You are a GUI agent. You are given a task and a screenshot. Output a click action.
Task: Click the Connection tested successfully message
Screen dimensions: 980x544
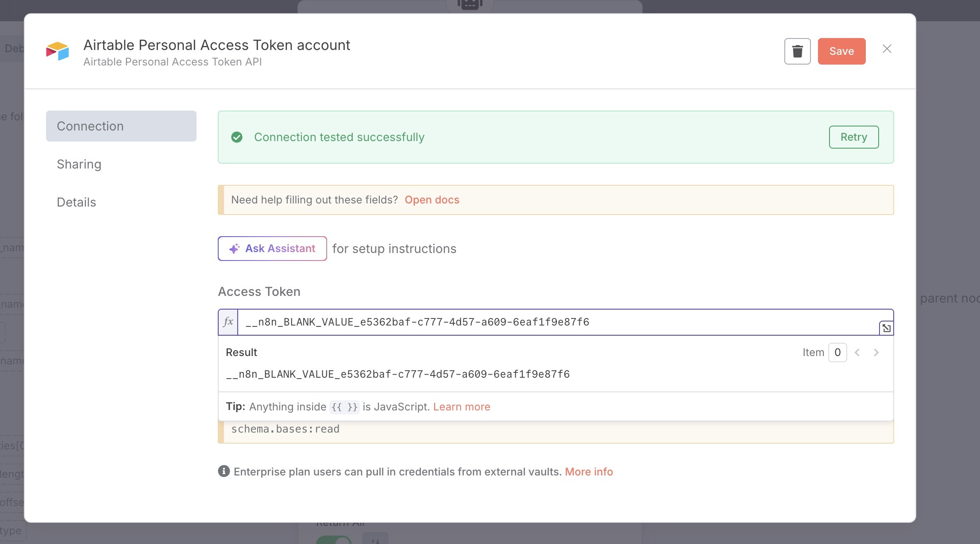click(339, 137)
